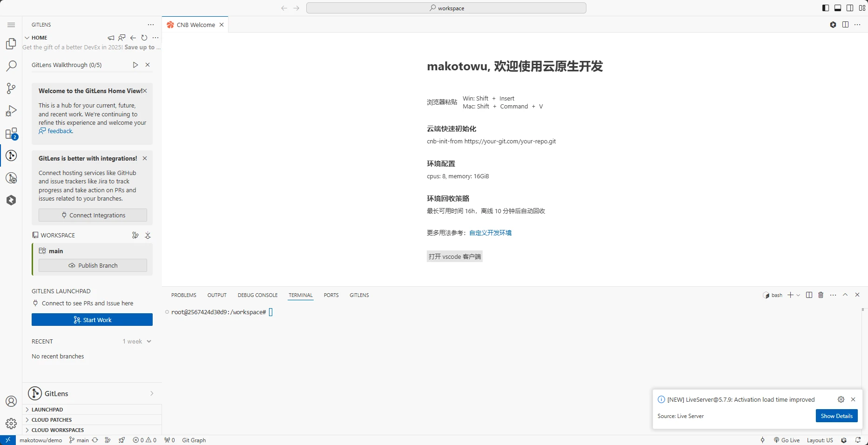
Task: Kill the terminal with trash icon
Action: point(821,295)
